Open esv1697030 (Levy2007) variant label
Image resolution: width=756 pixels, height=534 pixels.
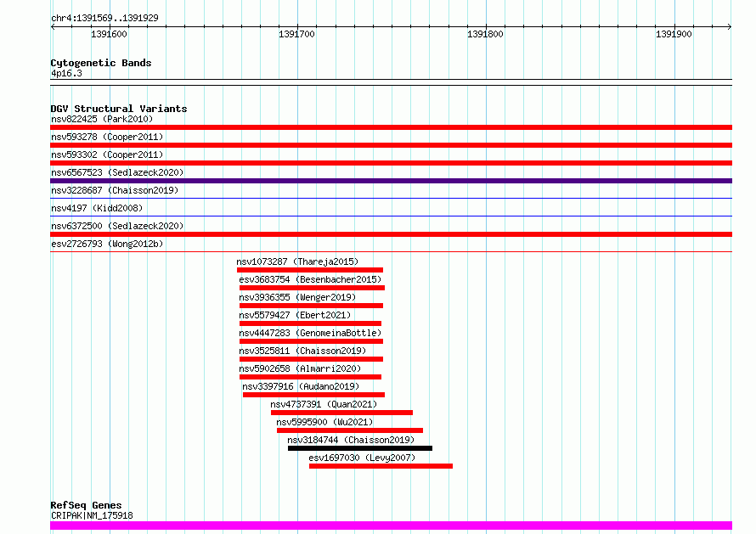tap(362, 458)
